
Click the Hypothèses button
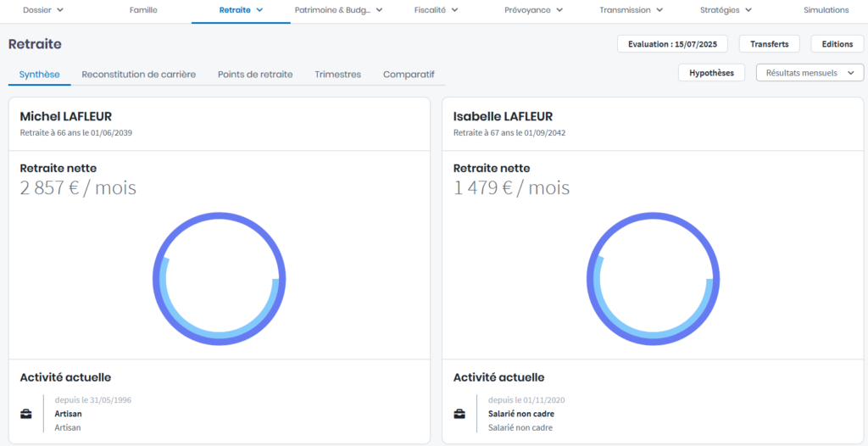click(711, 73)
